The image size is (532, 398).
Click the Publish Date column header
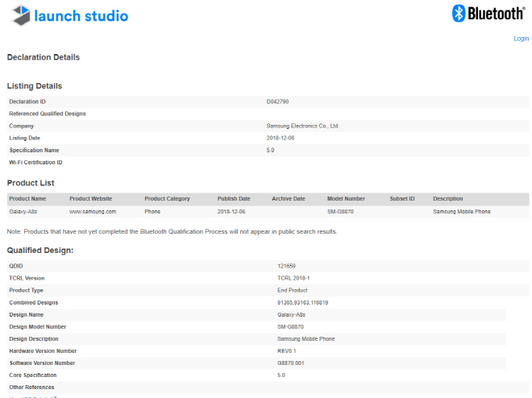pyautogui.click(x=234, y=199)
